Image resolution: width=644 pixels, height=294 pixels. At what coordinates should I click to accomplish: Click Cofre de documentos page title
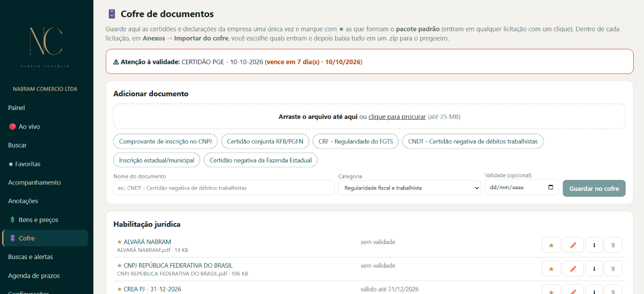[x=167, y=14]
